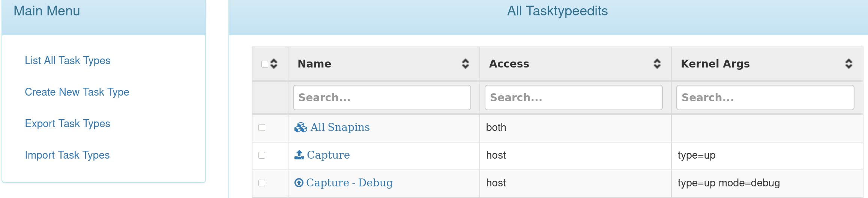Image resolution: width=868 pixels, height=198 pixels.
Task: Open the Capture - Debug task type link
Action: pyautogui.click(x=349, y=183)
